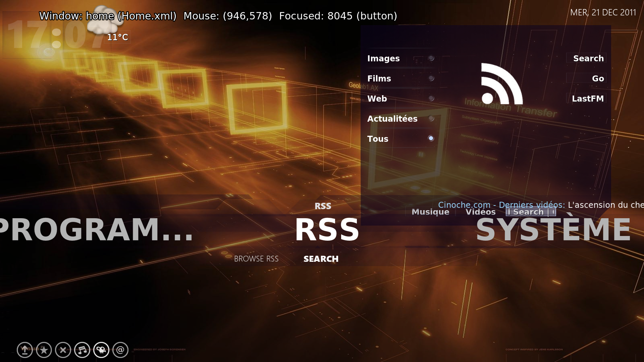Click the @ web shortcut icon

pyautogui.click(x=120, y=350)
